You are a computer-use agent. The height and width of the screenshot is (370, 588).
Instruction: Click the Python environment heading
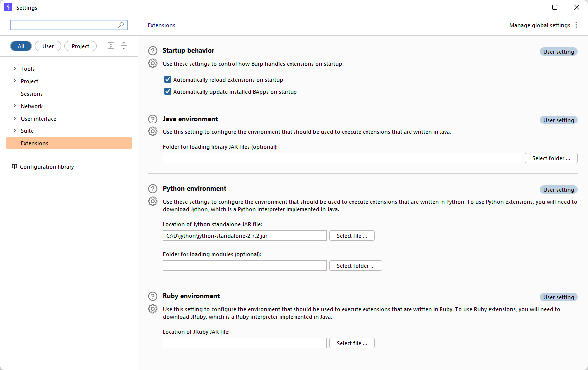coord(195,188)
